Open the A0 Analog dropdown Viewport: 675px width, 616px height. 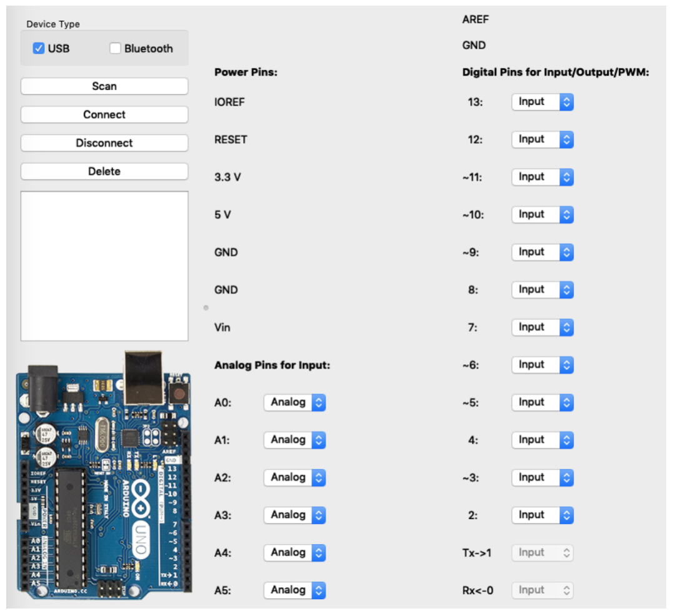(294, 402)
